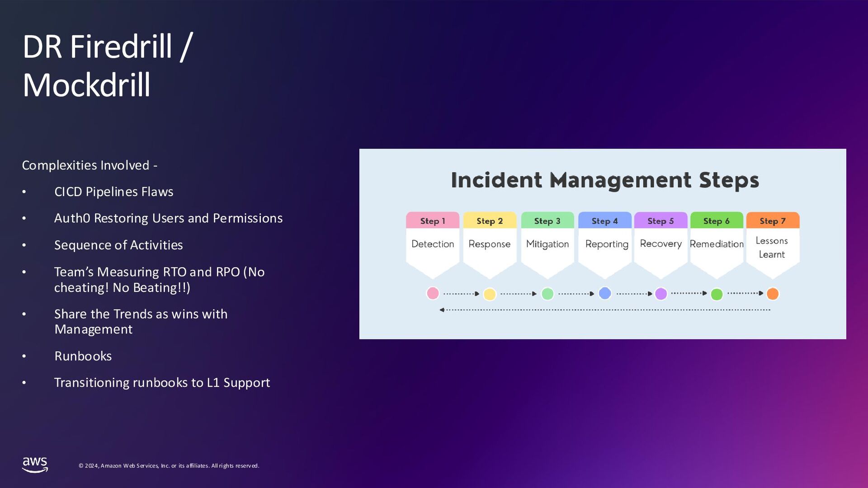Click the bright green Step 6 circle
This screenshot has height=488, width=868.
pos(717,294)
